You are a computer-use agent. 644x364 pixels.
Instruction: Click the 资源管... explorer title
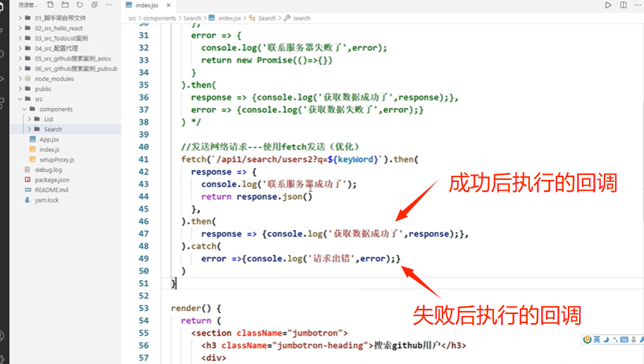(x=27, y=5)
